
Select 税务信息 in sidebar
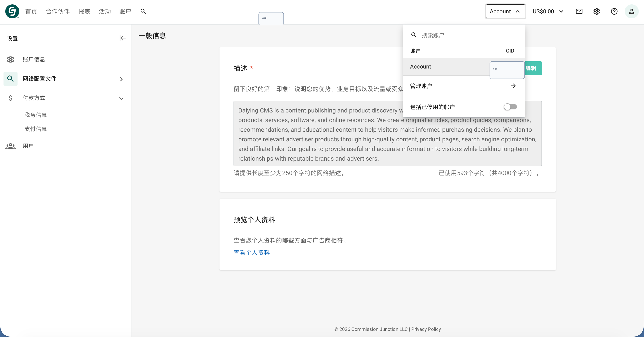pos(36,115)
